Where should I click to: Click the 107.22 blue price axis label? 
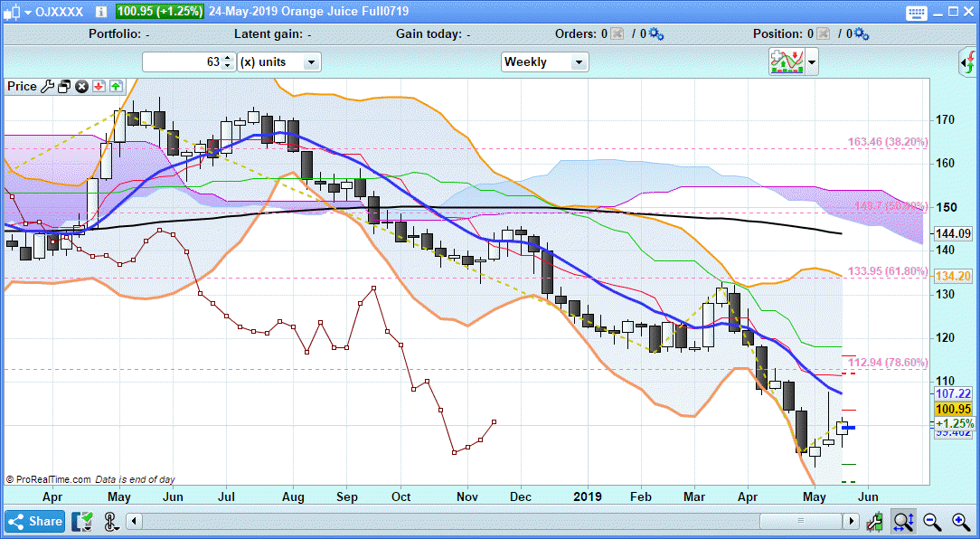954,393
